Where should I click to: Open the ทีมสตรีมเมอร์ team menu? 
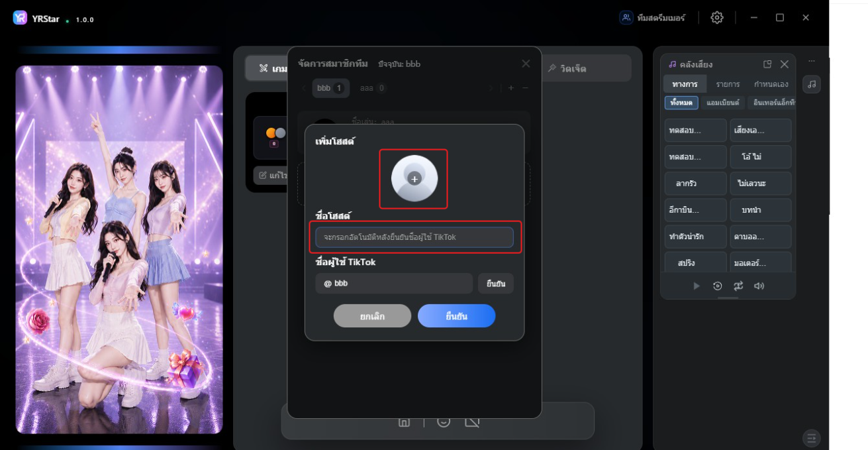point(652,18)
